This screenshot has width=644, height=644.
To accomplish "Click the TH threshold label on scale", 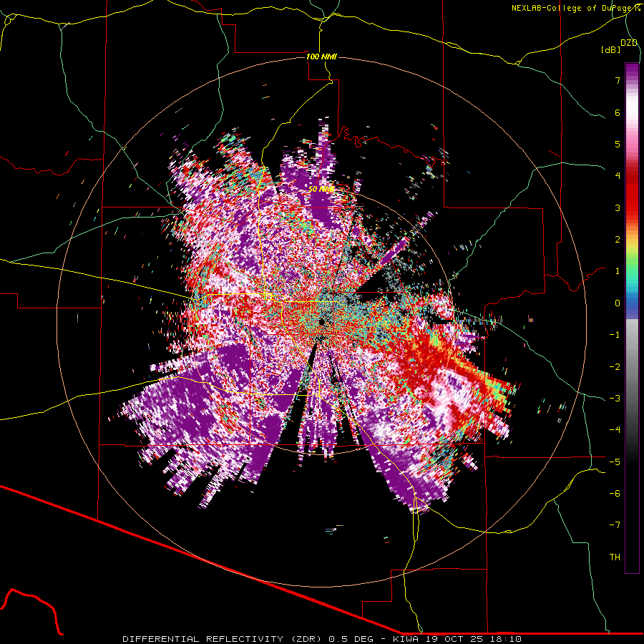I will tap(615, 557).
